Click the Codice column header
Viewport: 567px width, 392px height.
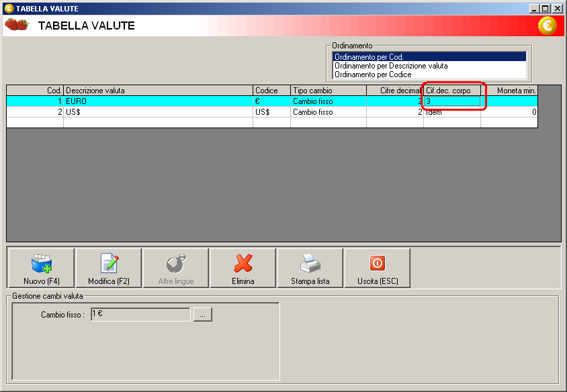pyautogui.click(x=271, y=91)
